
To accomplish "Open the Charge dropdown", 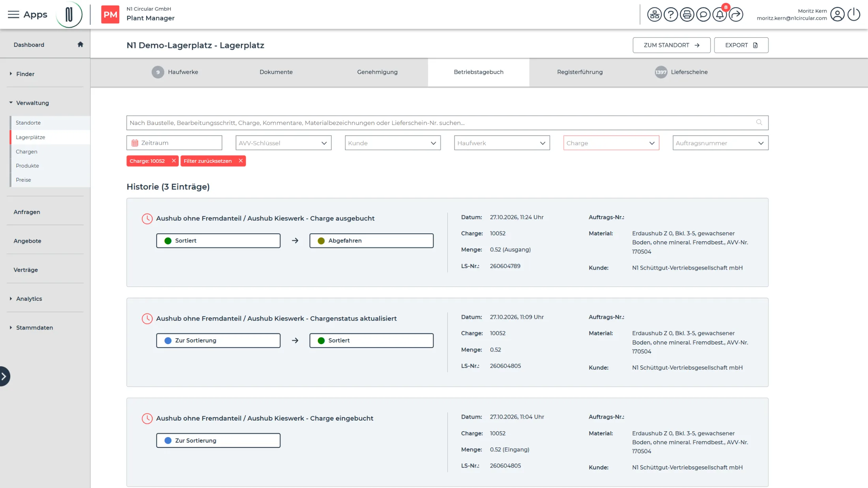I will click(x=611, y=143).
